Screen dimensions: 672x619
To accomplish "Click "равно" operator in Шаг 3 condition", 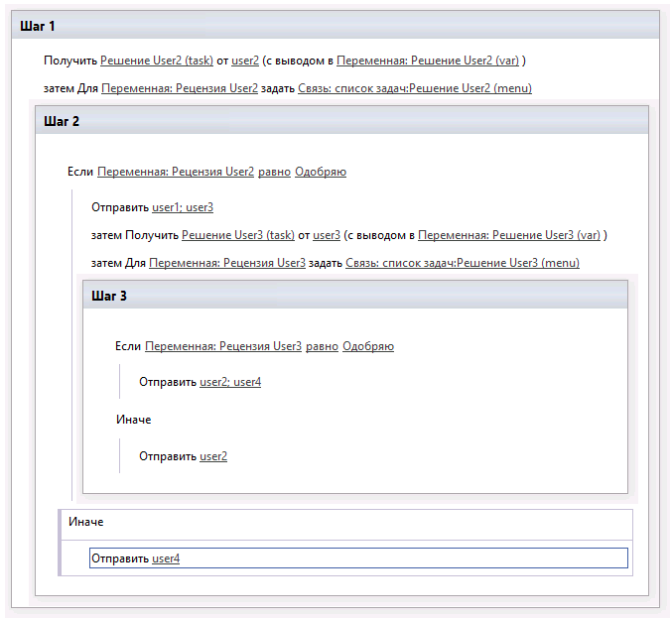I will [323, 346].
